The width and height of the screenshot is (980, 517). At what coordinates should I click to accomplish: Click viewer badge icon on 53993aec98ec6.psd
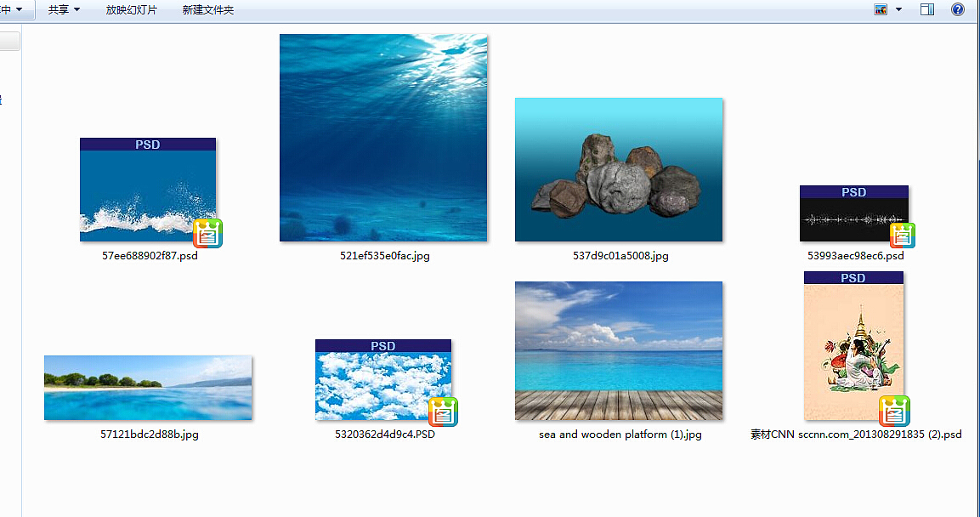pyautogui.click(x=903, y=235)
